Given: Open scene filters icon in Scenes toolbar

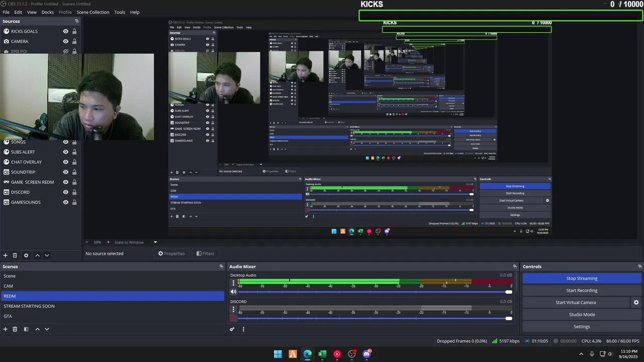Looking at the screenshot, I should (26, 329).
